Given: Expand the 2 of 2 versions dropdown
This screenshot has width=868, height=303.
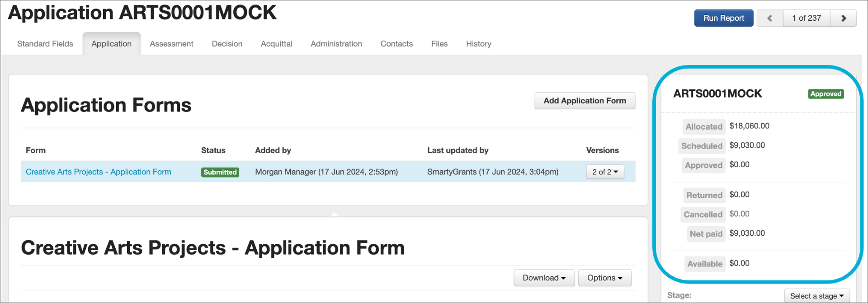Looking at the screenshot, I should 605,172.
